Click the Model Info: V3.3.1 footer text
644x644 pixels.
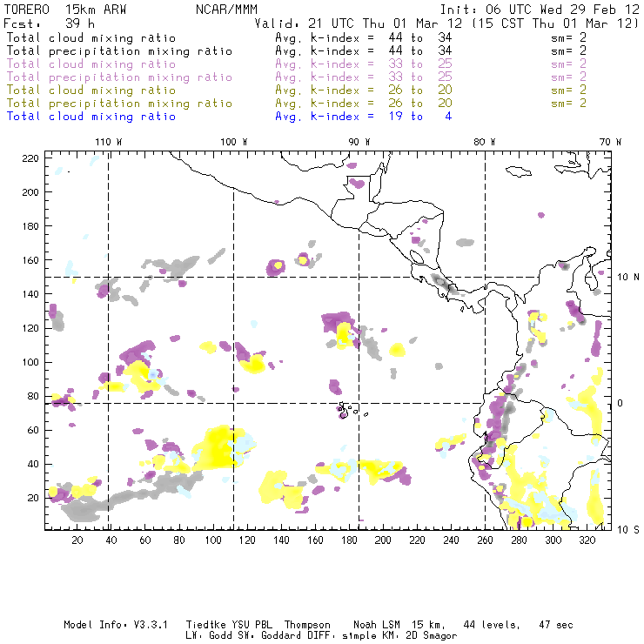116,625
